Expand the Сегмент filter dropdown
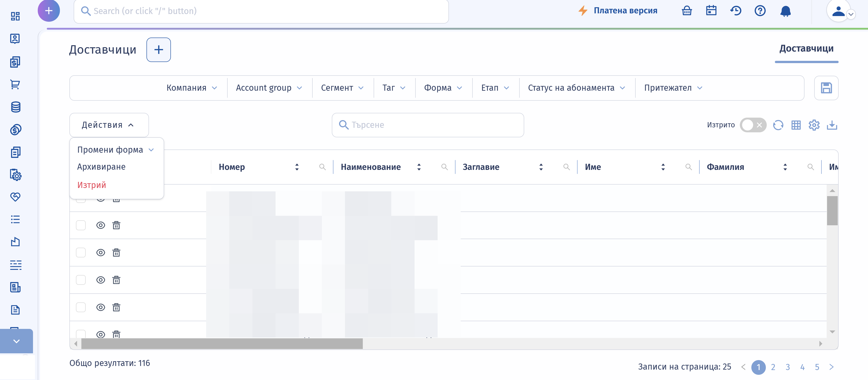 click(x=342, y=88)
